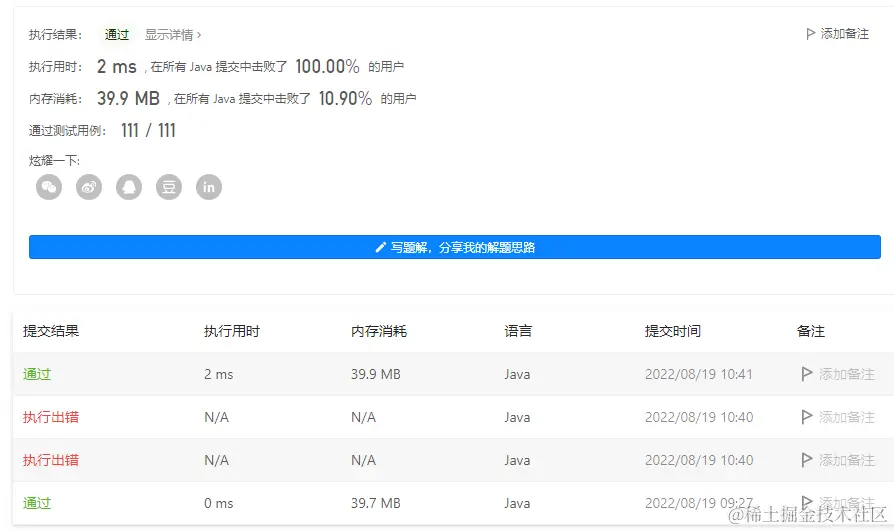
Task: Share result via QQ icon
Action: coord(129,187)
